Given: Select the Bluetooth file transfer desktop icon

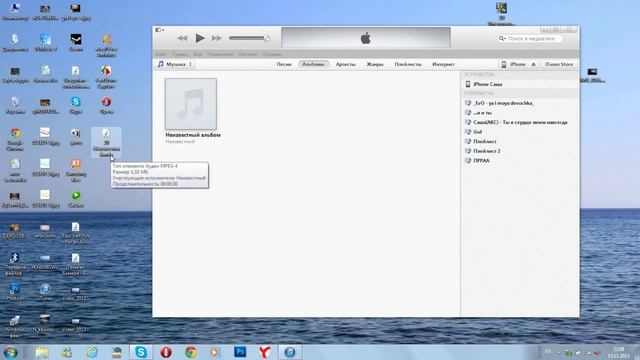Looking at the screenshot, I should [x=15, y=264].
